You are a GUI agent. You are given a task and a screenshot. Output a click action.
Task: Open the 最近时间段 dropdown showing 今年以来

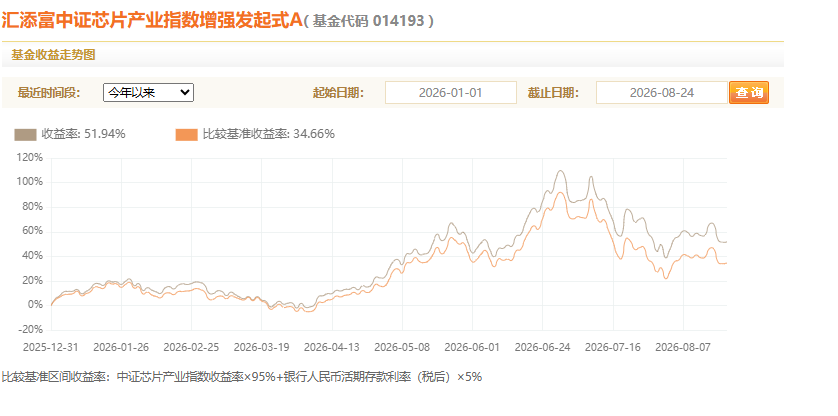coord(148,93)
